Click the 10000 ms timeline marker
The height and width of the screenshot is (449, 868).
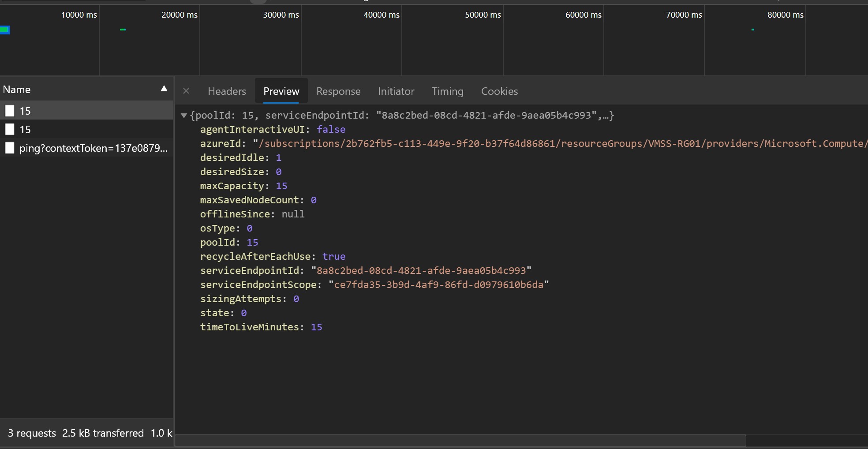tap(79, 15)
